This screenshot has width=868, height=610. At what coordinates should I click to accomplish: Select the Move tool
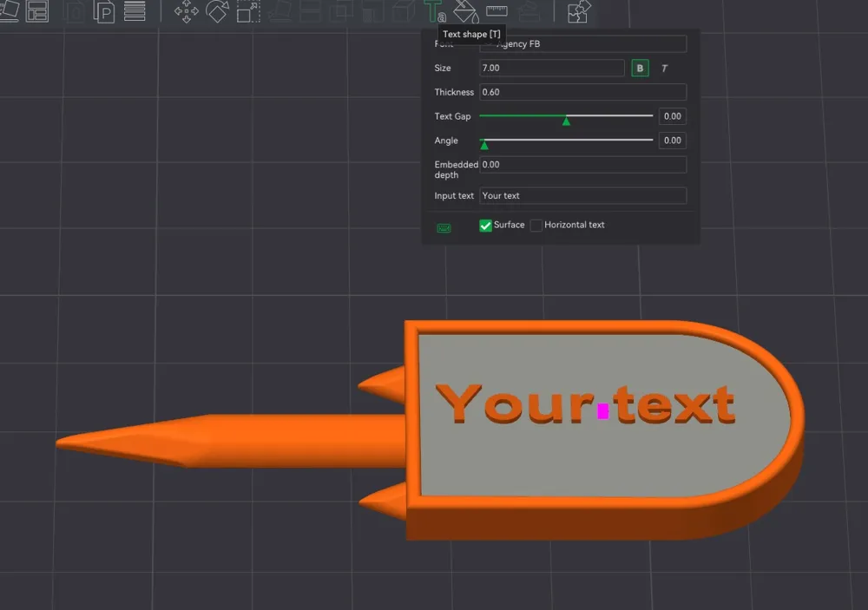[187, 11]
